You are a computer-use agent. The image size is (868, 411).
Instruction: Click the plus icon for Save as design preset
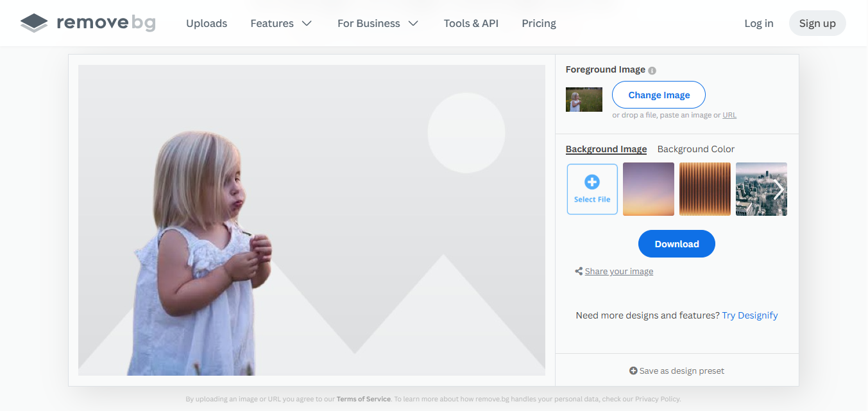pos(633,371)
